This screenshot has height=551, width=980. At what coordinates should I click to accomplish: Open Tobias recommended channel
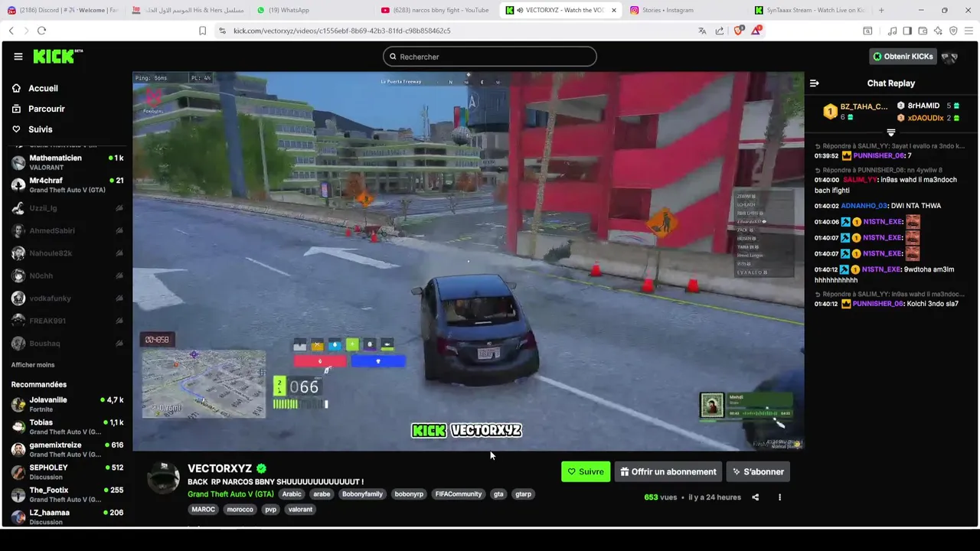tap(67, 426)
